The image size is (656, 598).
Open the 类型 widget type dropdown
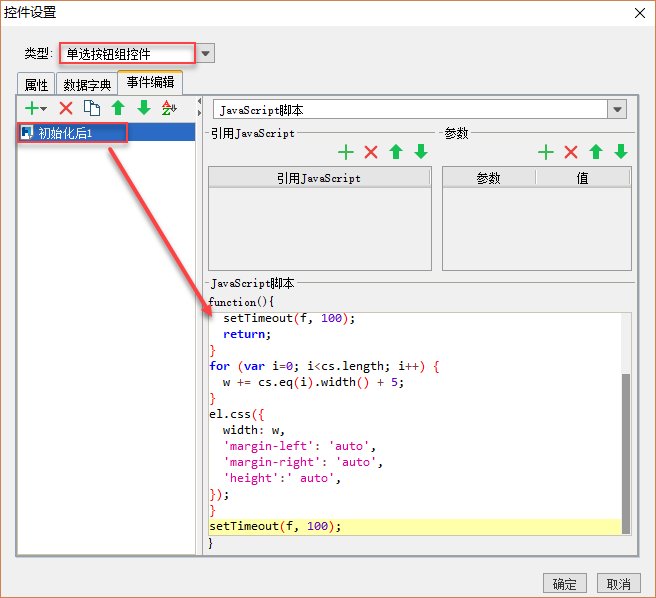coord(205,54)
